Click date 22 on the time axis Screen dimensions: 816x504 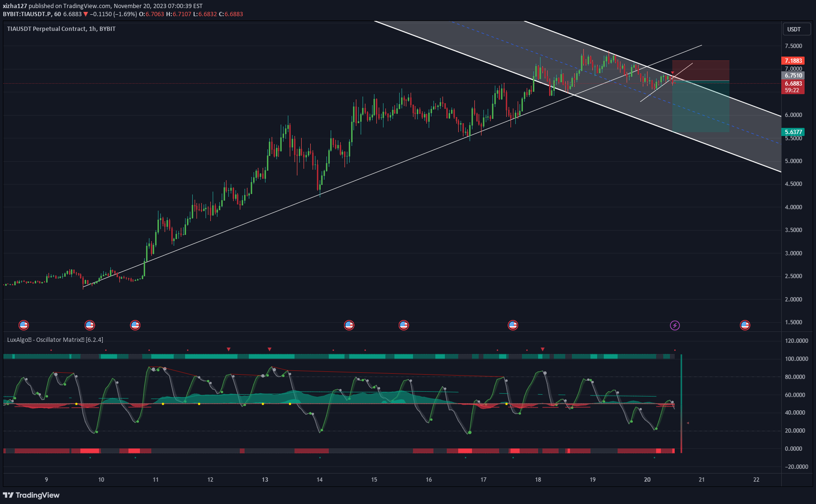[x=757, y=480]
